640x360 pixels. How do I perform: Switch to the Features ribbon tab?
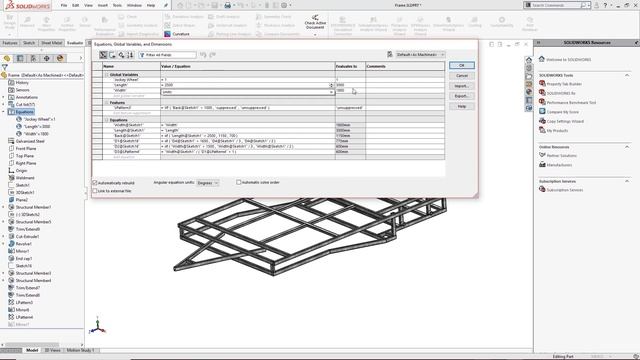(10, 43)
